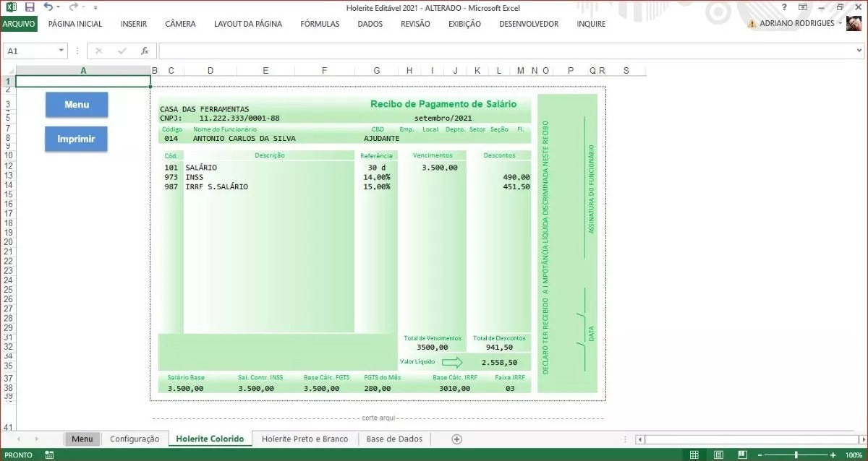868x461 pixels.
Task: Open the FÓRMULAS ribbon tab
Action: 319,24
